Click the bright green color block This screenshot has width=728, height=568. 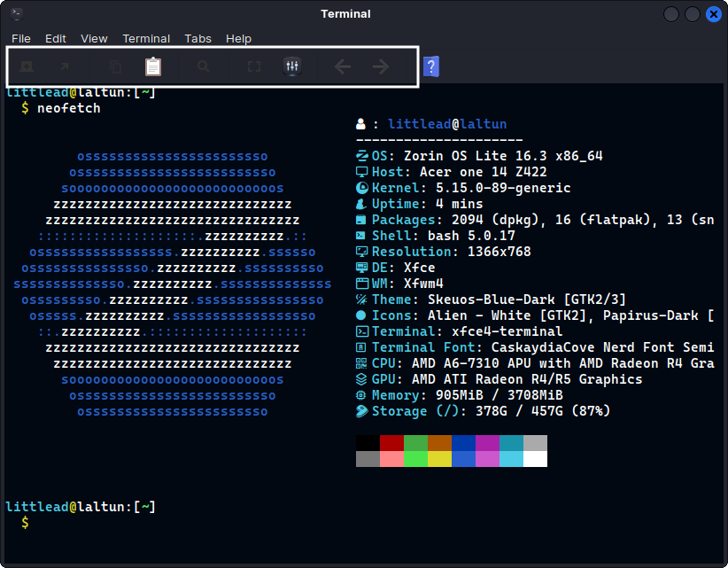415,459
